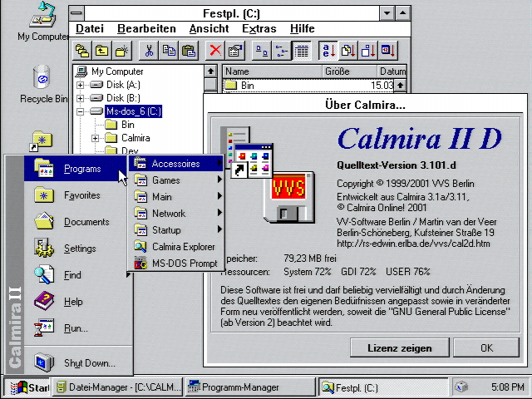The height and width of the screenshot is (399, 532).
Task: Click the Größe column header
Action: pos(349,71)
